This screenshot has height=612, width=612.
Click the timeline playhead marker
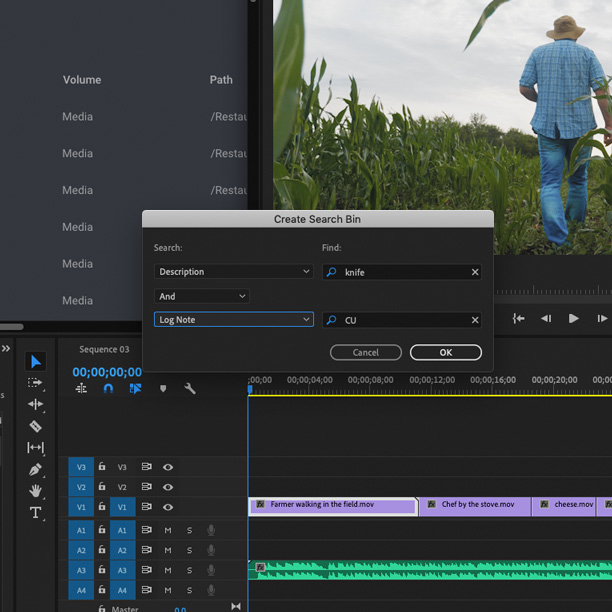[250, 389]
